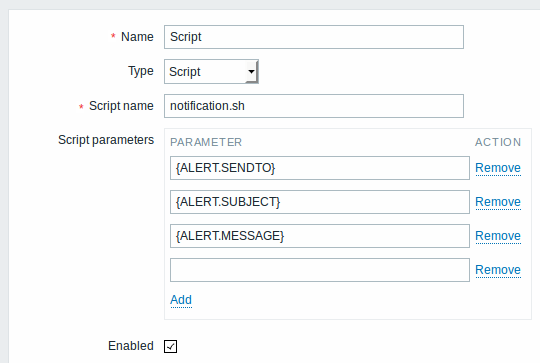The height and width of the screenshot is (363, 540).
Task: Remove the {ALERT.SENDTO} parameter
Action: tap(498, 168)
